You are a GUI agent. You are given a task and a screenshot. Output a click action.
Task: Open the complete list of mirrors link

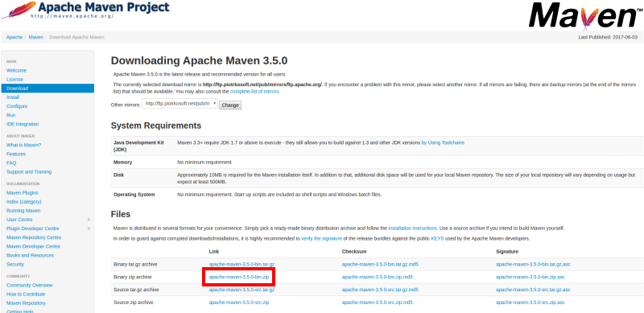[254, 92]
